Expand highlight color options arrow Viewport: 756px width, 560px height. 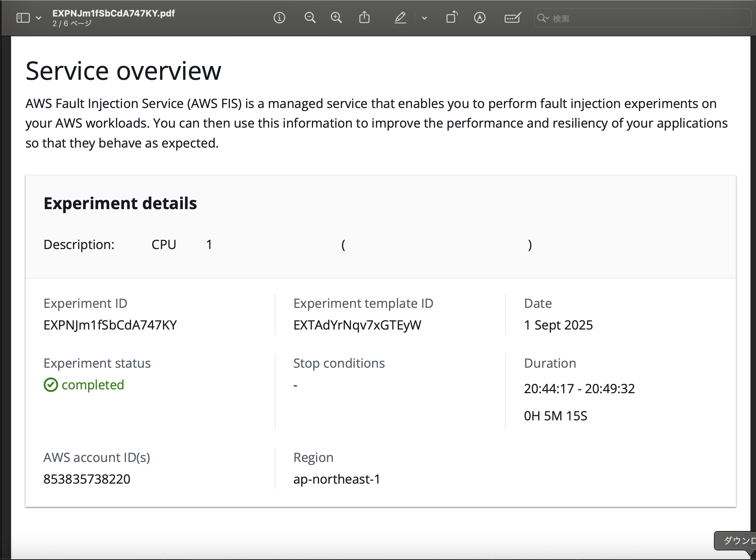pos(424,18)
